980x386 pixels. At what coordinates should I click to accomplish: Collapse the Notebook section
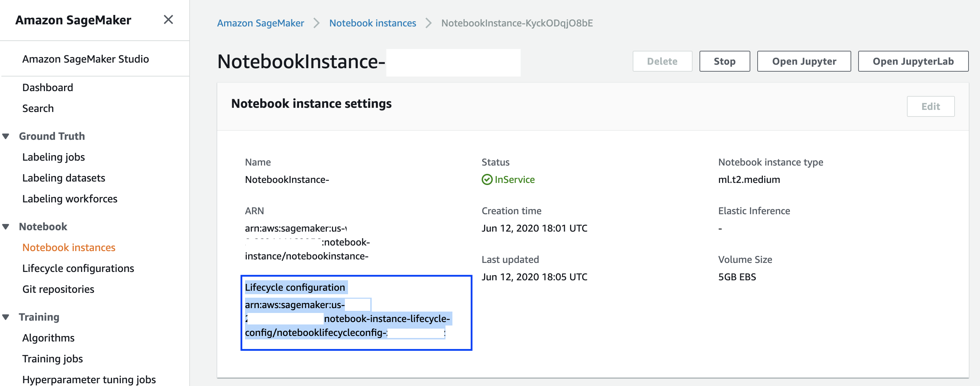coord(6,227)
